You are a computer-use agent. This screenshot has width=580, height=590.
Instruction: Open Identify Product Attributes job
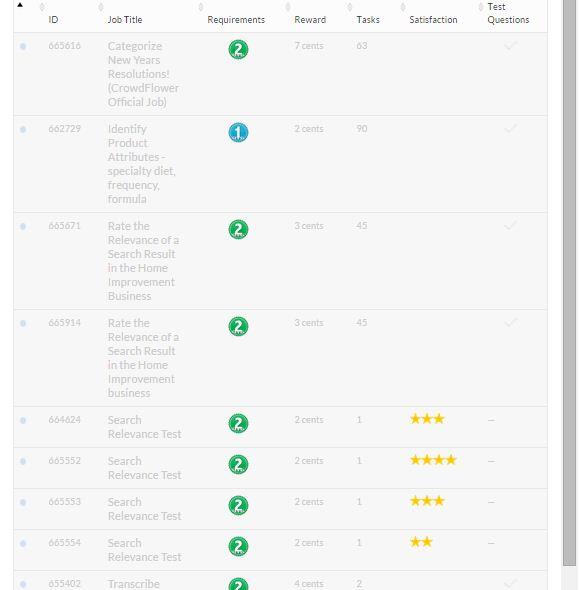[x=142, y=164]
